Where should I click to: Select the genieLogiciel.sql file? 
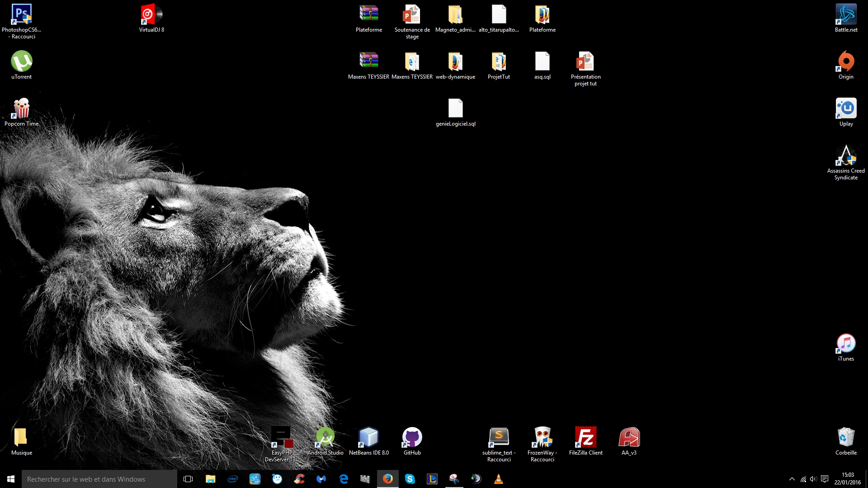tap(455, 113)
